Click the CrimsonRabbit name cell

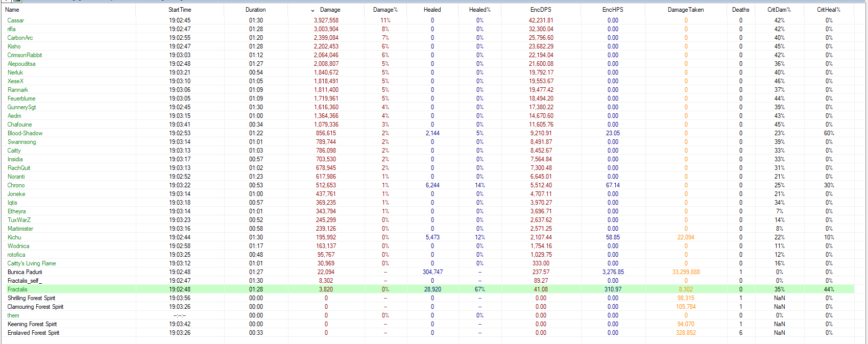click(x=25, y=55)
